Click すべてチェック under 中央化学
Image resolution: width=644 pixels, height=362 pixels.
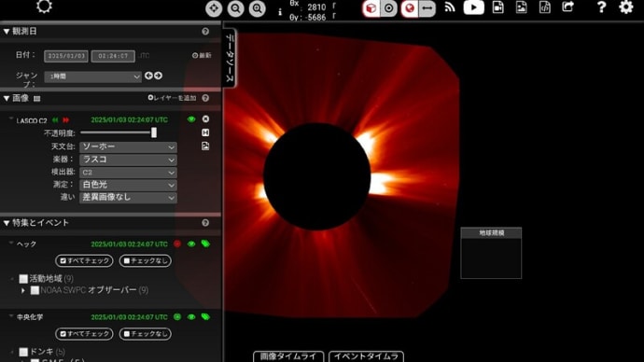pos(84,334)
